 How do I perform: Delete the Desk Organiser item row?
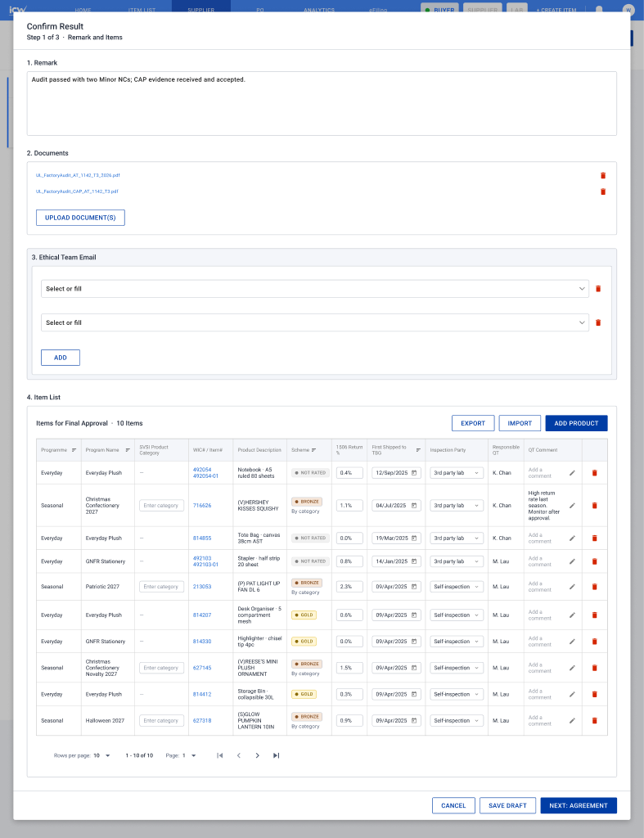[x=594, y=615]
